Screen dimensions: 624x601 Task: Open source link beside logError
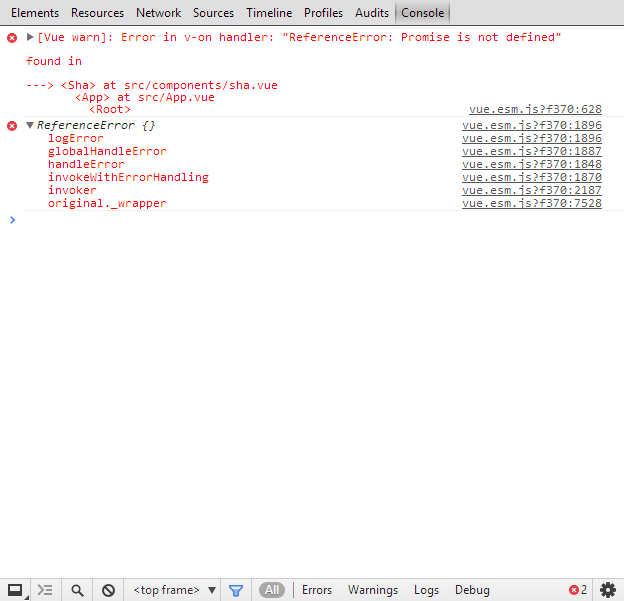(532, 138)
